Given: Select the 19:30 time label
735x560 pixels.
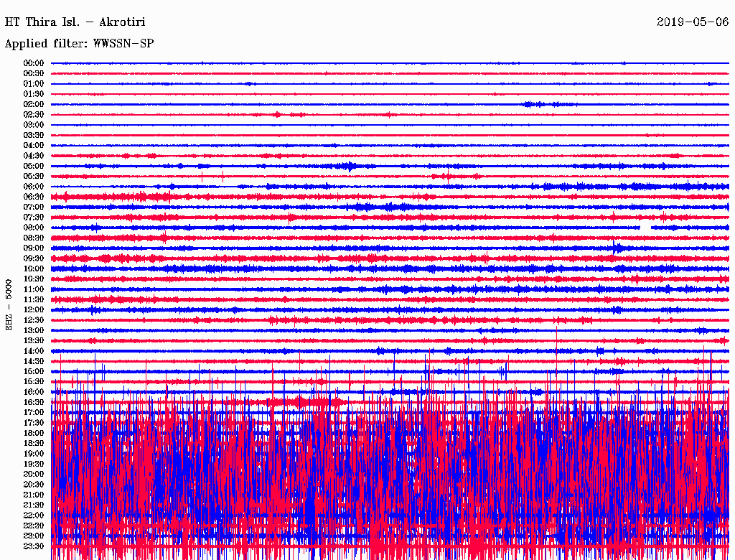Looking at the screenshot, I should point(34,464).
